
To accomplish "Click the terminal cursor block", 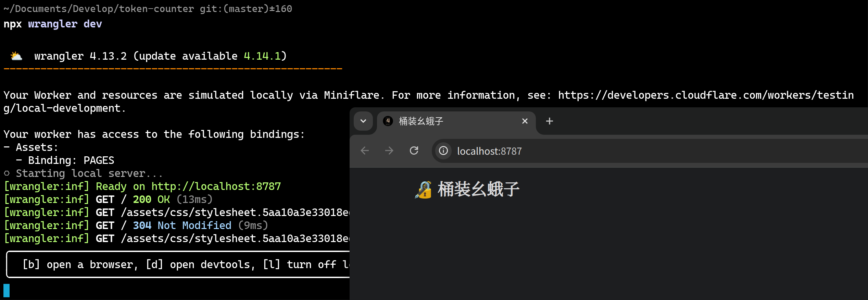I will [x=7, y=290].
